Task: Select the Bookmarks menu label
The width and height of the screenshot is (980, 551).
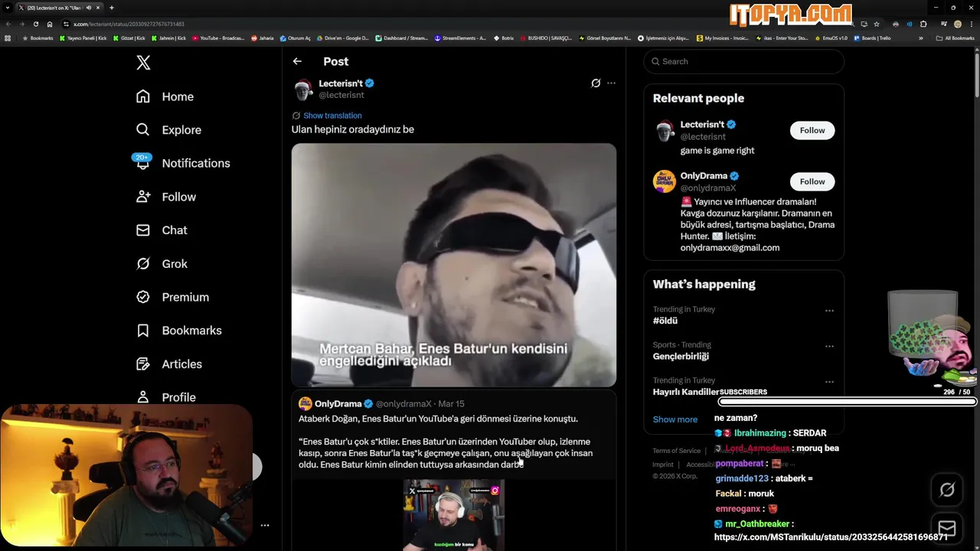Action: pyautogui.click(x=192, y=331)
